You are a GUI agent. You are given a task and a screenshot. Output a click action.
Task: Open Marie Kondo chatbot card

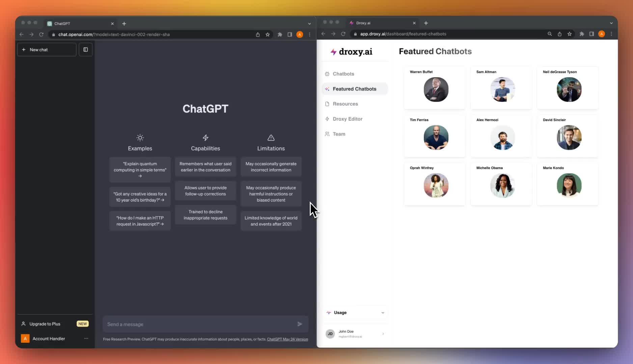pyautogui.click(x=568, y=184)
